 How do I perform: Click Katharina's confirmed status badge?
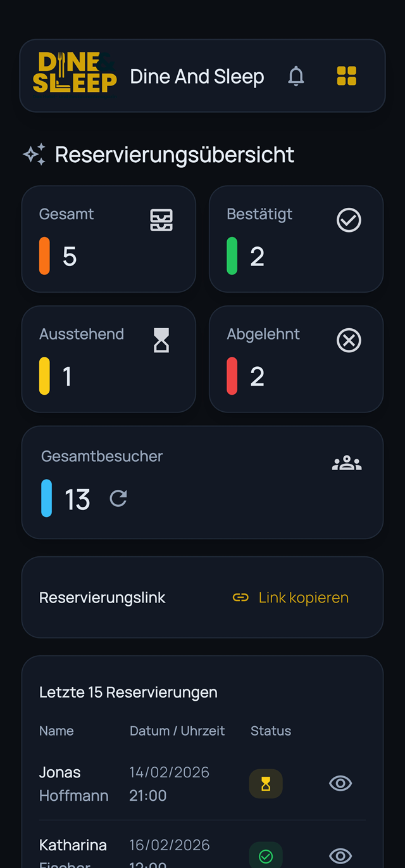tap(266, 857)
